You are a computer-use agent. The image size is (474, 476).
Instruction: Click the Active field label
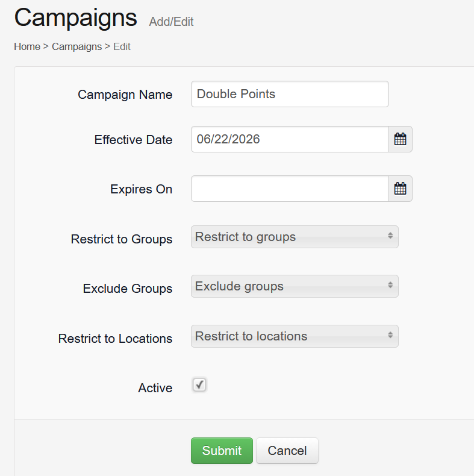(155, 388)
